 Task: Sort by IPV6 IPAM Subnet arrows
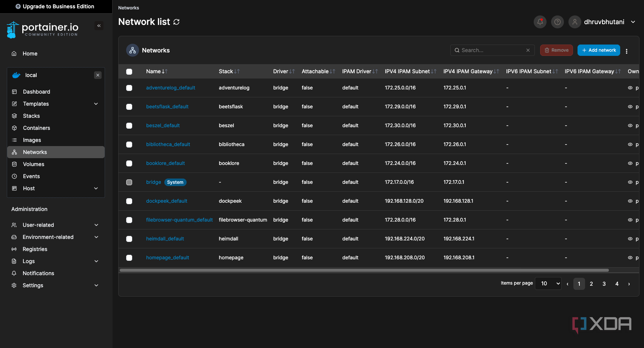click(x=555, y=71)
